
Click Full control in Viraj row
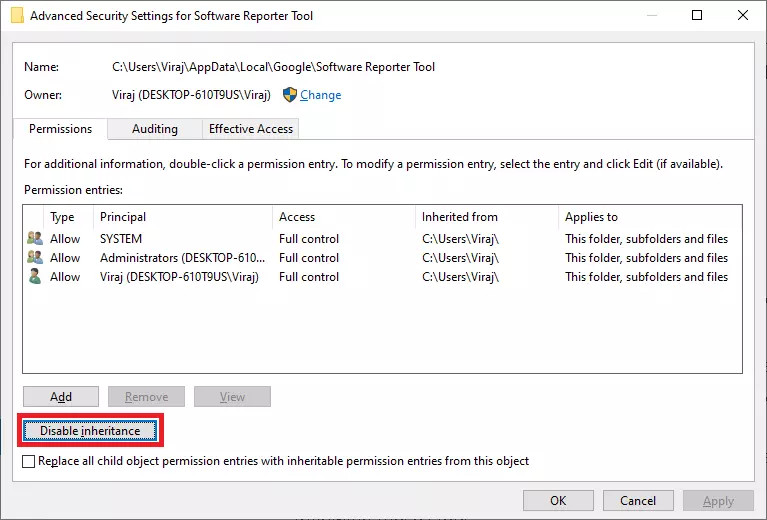309,277
